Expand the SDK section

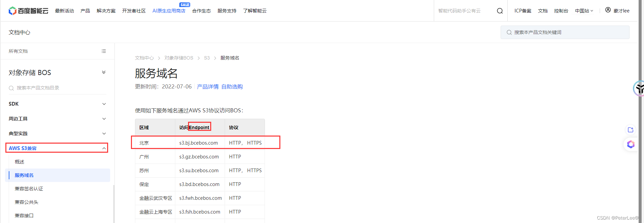pyautogui.click(x=104, y=104)
